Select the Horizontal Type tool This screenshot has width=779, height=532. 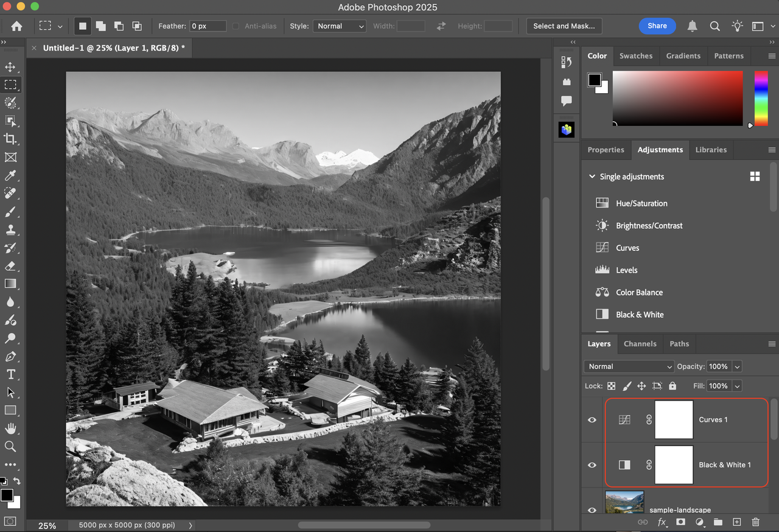[10, 374]
